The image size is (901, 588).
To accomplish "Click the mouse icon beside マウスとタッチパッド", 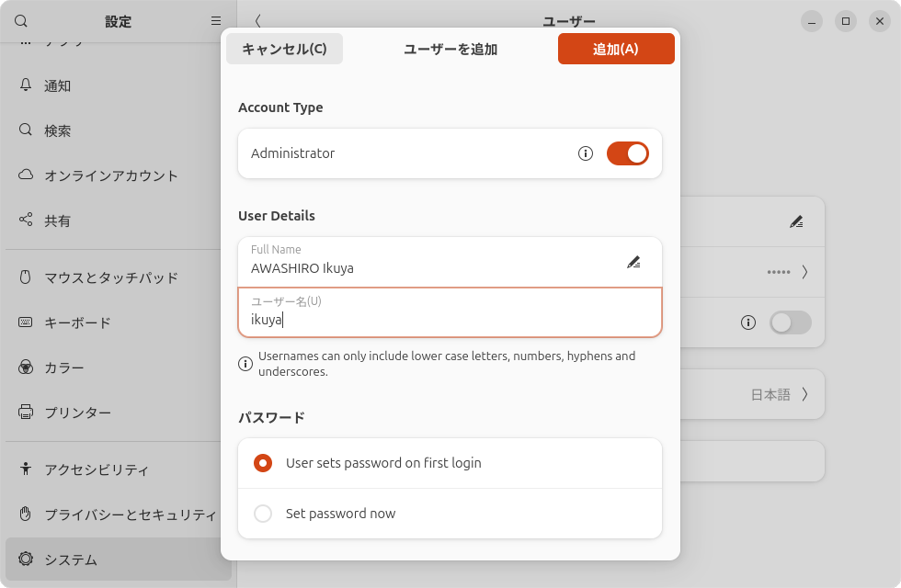I will tap(26, 277).
